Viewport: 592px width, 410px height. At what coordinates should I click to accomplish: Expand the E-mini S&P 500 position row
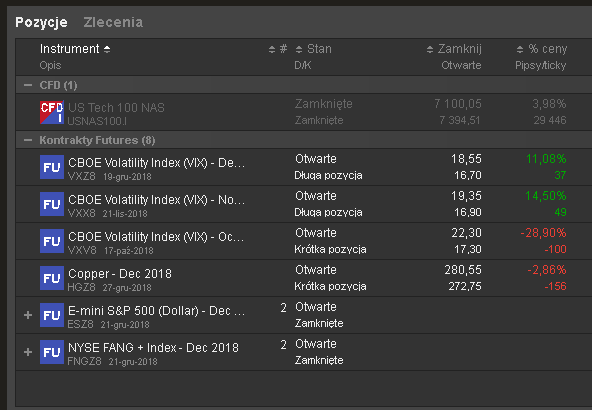tap(28, 315)
